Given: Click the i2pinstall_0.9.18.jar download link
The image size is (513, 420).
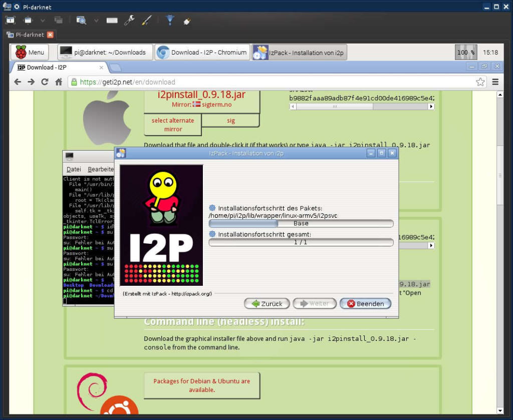Looking at the screenshot, I should 201,95.
